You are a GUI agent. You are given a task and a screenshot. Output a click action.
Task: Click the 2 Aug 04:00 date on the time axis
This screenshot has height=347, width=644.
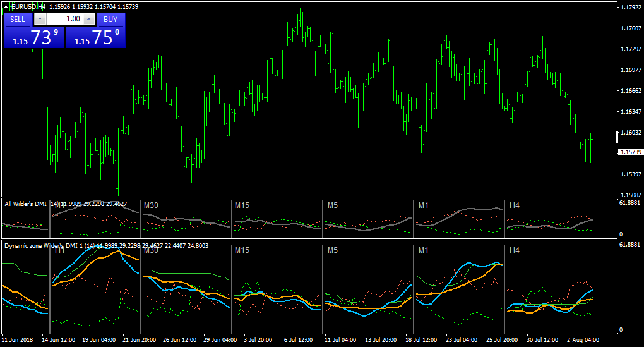(583, 340)
